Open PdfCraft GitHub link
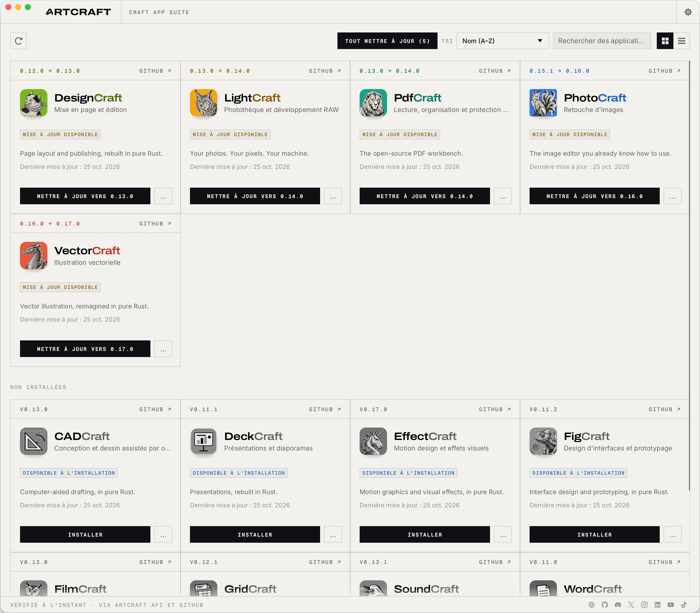Viewport: 700px width, 613px height. click(x=495, y=71)
